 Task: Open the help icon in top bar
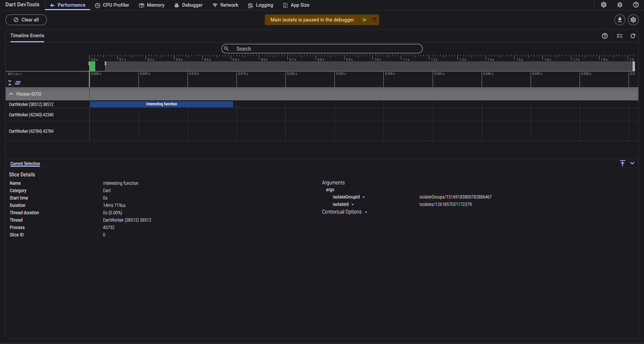pyautogui.click(x=636, y=5)
